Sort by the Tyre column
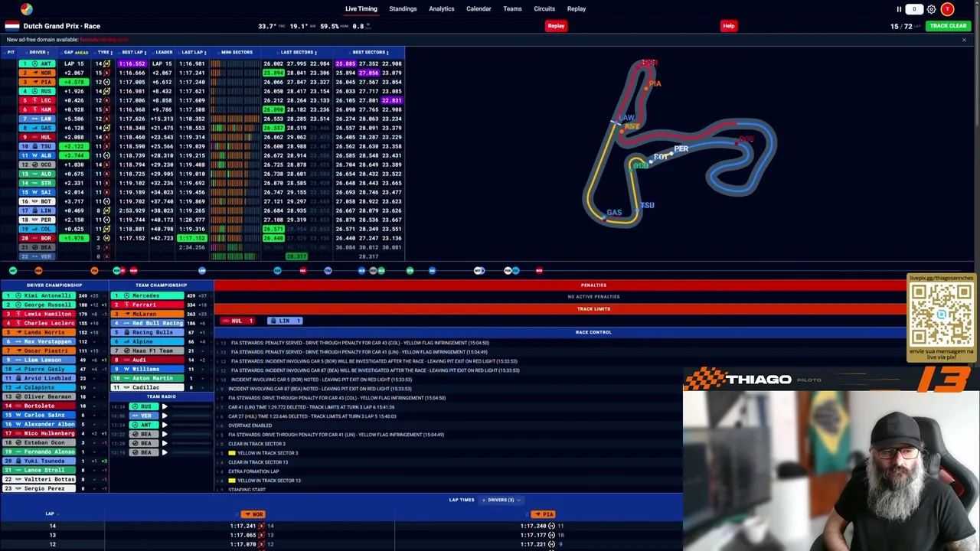980x551 pixels. click(x=104, y=52)
